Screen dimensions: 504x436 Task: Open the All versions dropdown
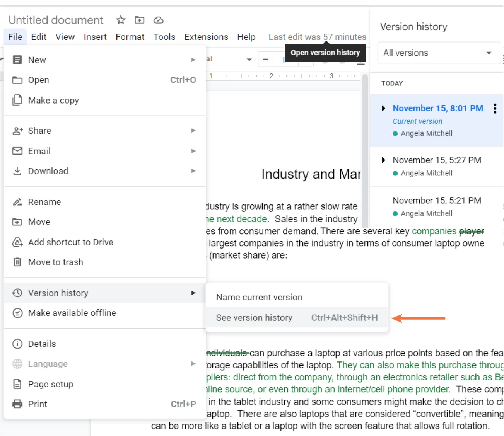pyautogui.click(x=439, y=53)
